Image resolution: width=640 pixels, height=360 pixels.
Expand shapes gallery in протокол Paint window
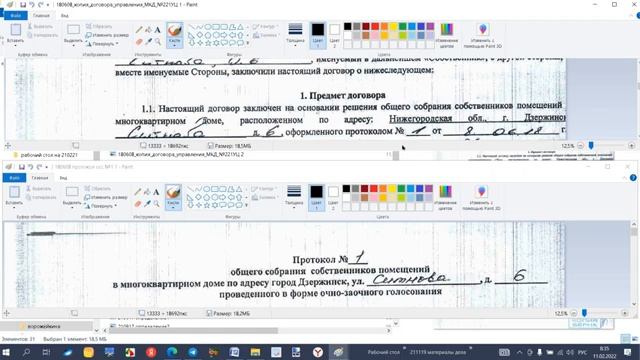point(247,205)
